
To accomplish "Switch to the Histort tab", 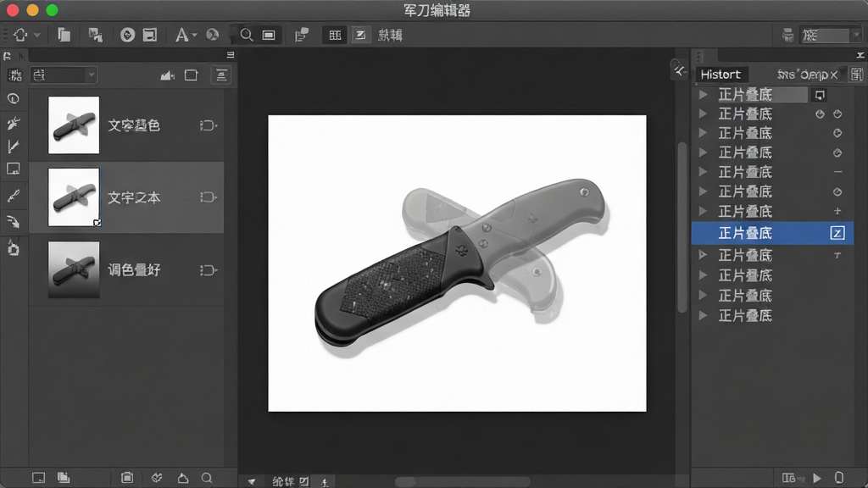I will click(721, 75).
